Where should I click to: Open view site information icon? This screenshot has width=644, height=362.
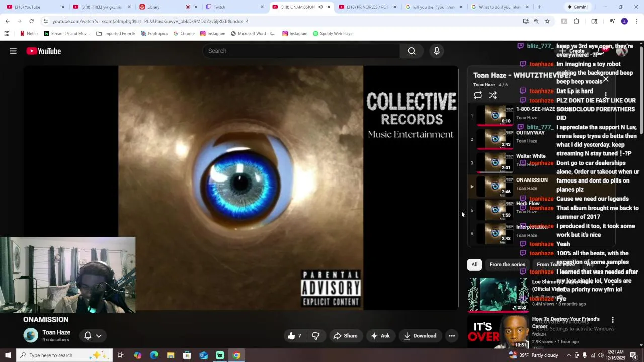pyautogui.click(x=45, y=21)
